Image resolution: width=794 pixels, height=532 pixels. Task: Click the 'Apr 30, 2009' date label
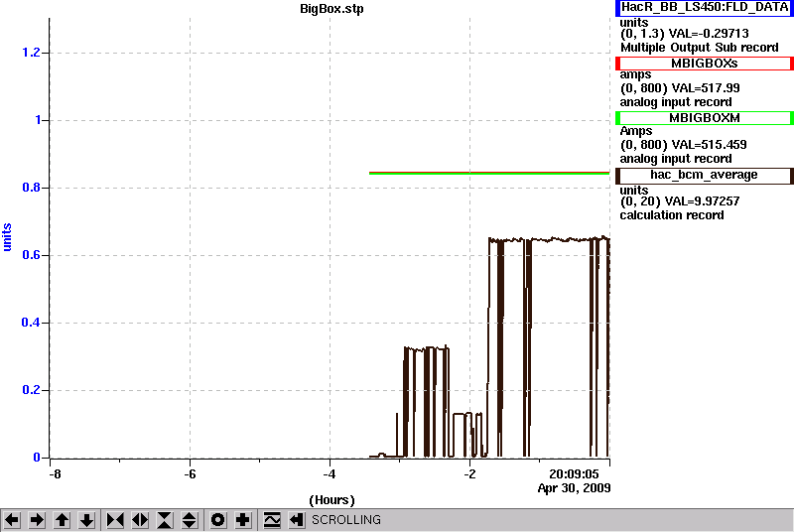pos(574,488)
